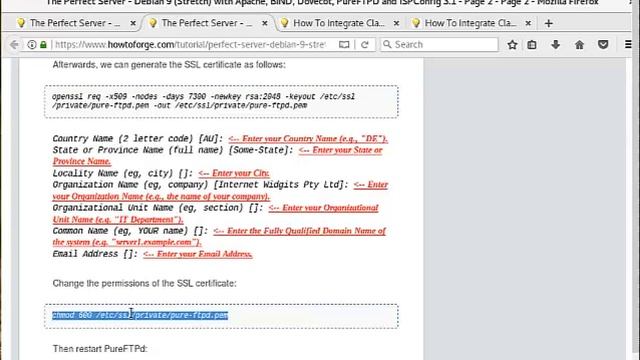Reload the page with the refresh icon
This screenshot has height=360, width=640.
tap(365, 44)
